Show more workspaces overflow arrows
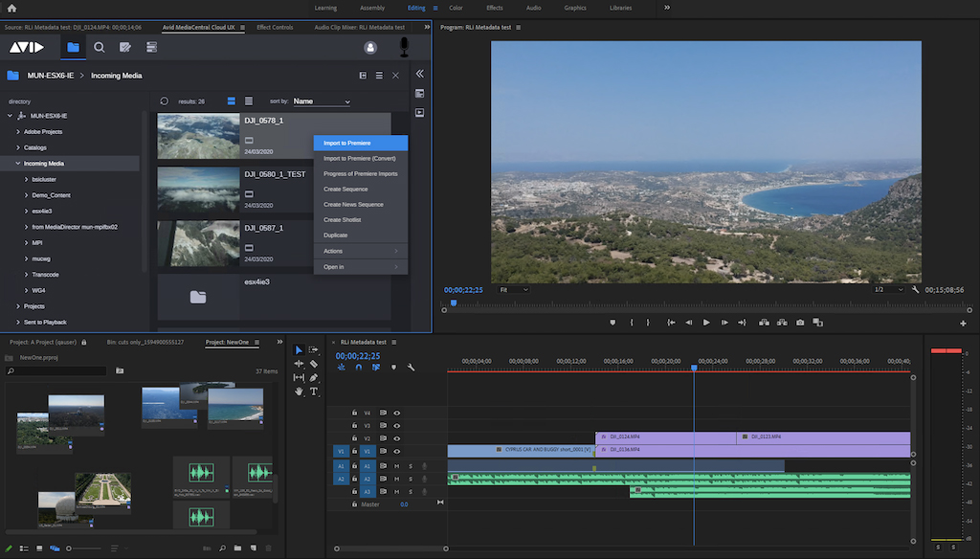Viewport: 980px width, 559px height. click(667, 8)
